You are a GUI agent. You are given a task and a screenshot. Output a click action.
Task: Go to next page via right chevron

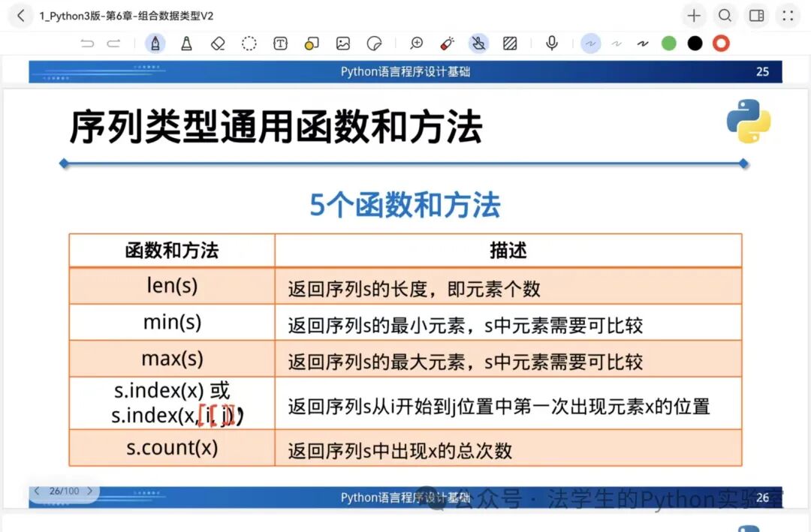(90, 491)
